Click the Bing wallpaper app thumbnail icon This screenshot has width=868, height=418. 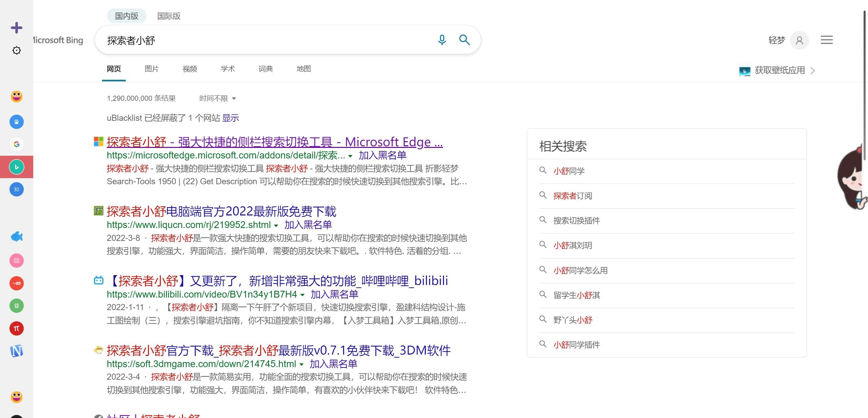[745, 71]
